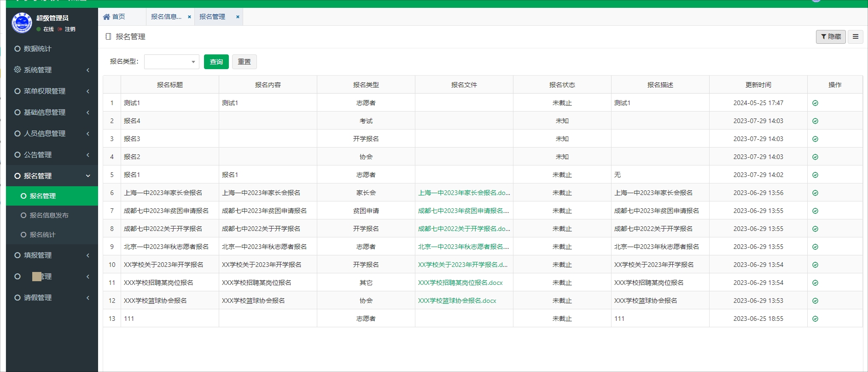This screenshot has width=868, height=372.
Task: Click the action icon for 上海一中2023年家长会报名
Action: [815, 193]
